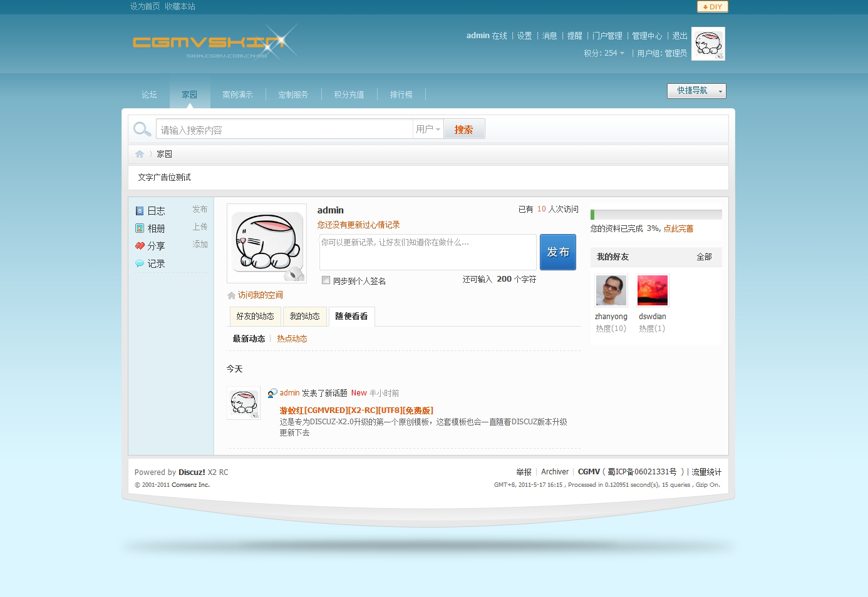Click the 文字广告位测试 ad text link
The height and width of the screenshot is (597, 868).
point(164,178)
